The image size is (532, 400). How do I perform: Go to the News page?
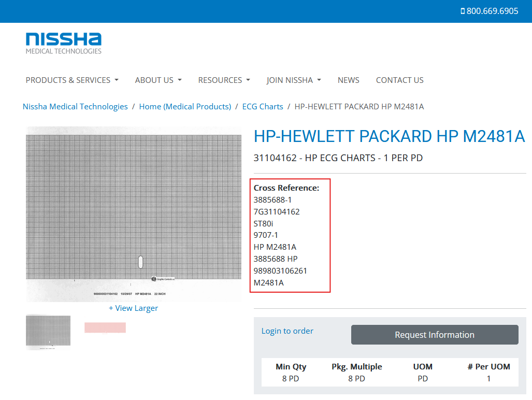pyautogui.click(x=348, y=80)
